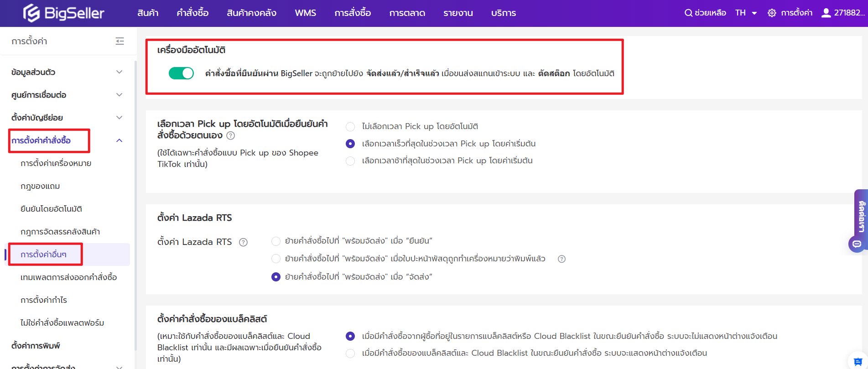Choose move to พร้อมจัดส่ง when จัดส่ง

pos(276,277)
